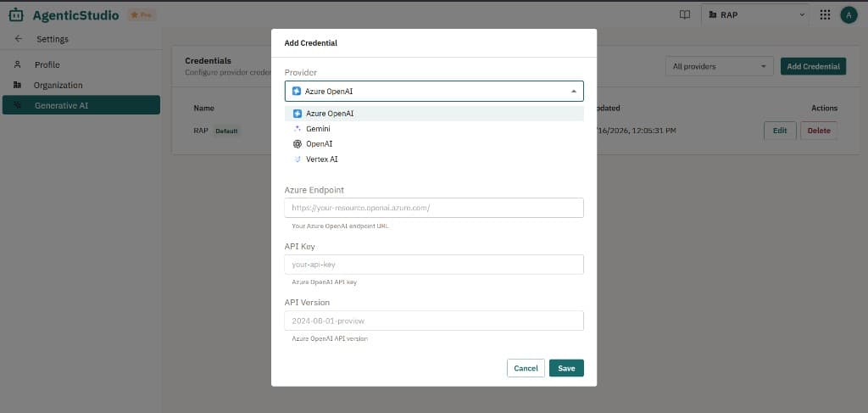Click the AgenticStudio robot logo icon
Viewport: 868px width, 413px height.
coord(16,15)
